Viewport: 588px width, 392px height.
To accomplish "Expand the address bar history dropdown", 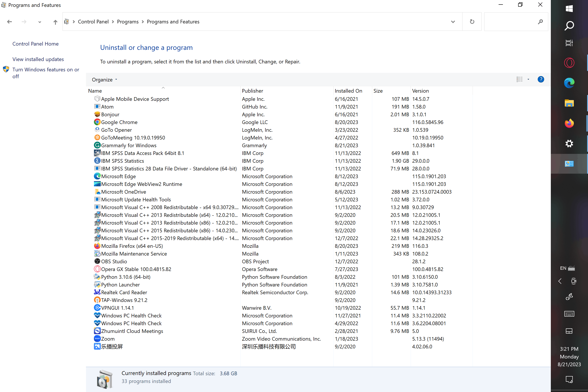I will 453,22.
